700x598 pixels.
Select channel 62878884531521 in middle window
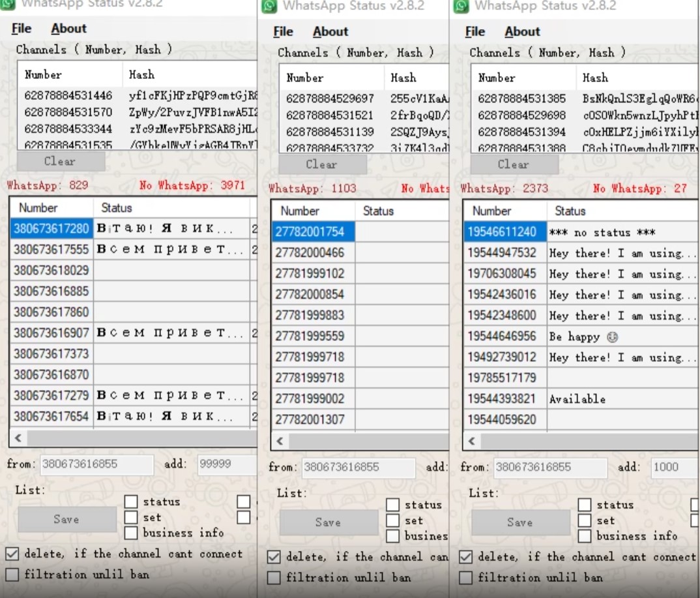tap(364, 115)
